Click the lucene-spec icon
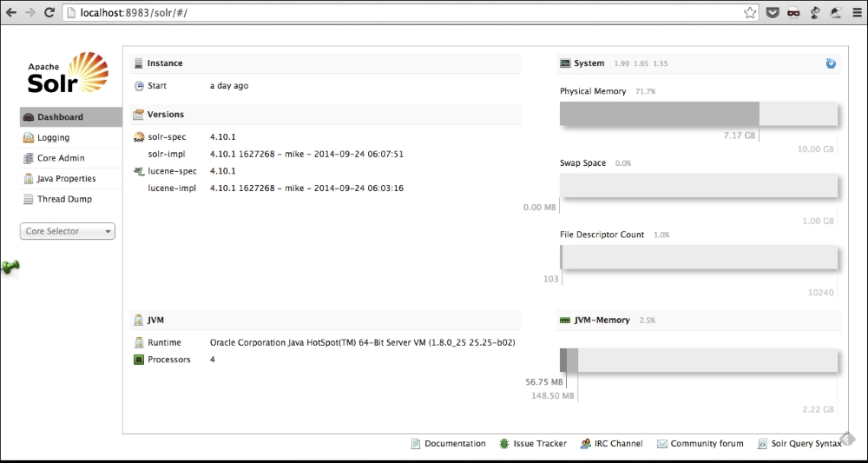Screen dimensions: 868x463 (139, 171)
